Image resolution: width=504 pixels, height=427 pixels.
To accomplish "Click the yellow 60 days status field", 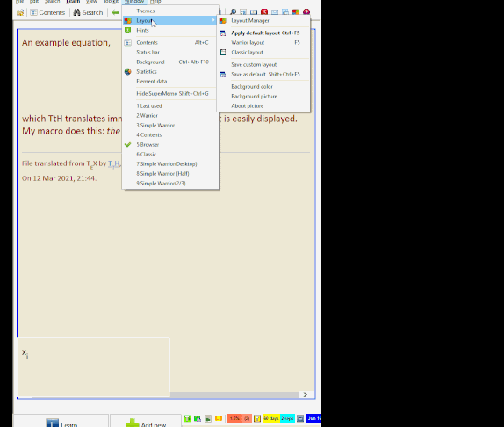I will click(271, 418).
